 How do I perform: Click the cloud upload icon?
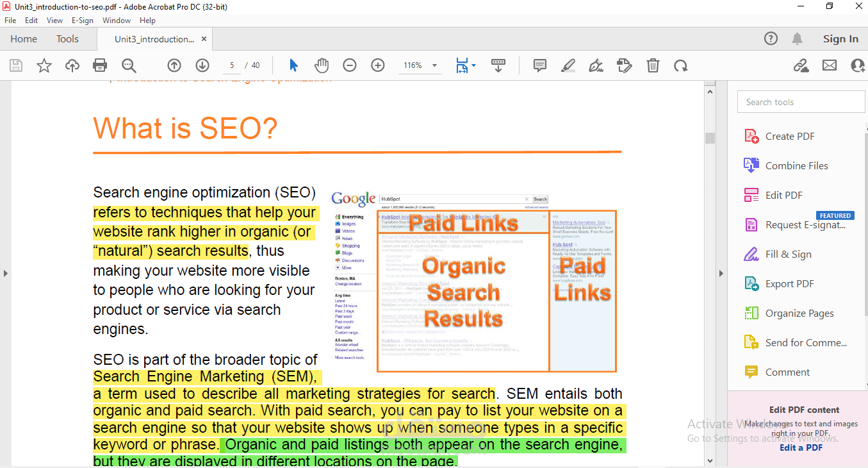[x=72, y=65]
